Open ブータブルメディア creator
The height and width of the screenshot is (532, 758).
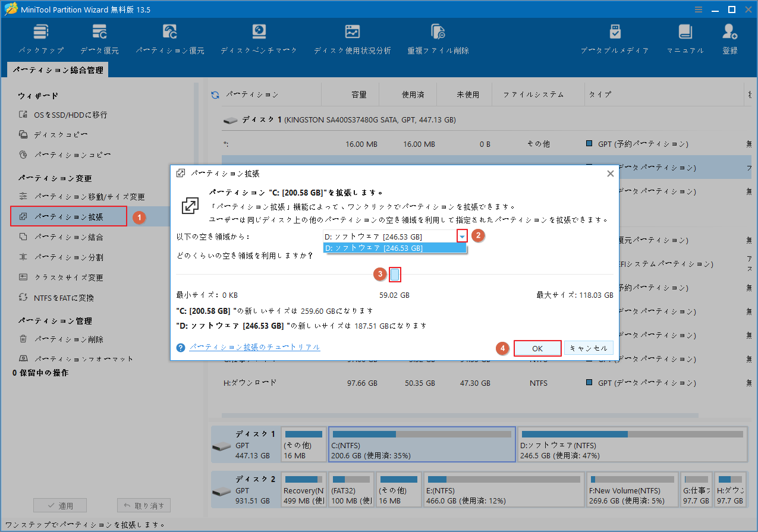click(x=615, y=37)
